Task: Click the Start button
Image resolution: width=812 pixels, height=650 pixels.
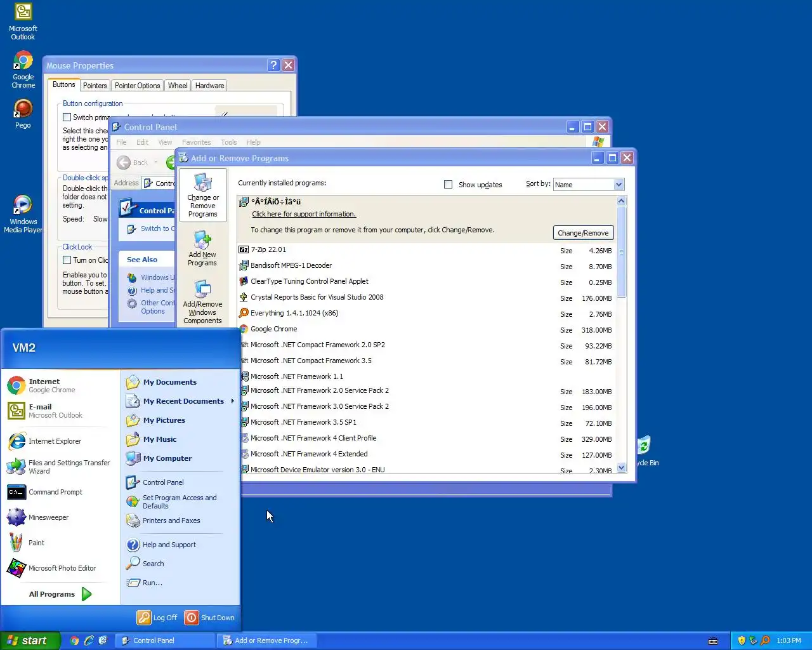Action: [x=30, y=640]
